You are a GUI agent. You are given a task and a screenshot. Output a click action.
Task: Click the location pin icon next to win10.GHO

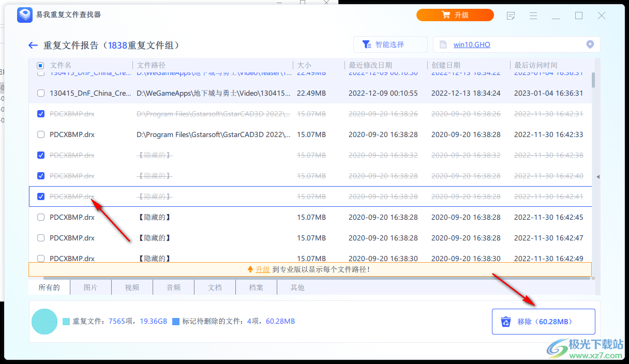[590, 44]
